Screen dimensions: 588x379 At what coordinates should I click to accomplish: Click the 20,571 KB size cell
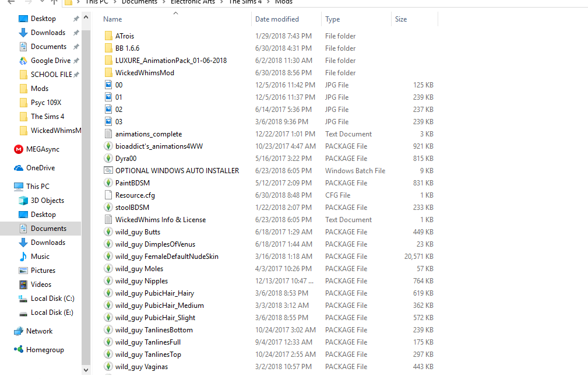418,257
